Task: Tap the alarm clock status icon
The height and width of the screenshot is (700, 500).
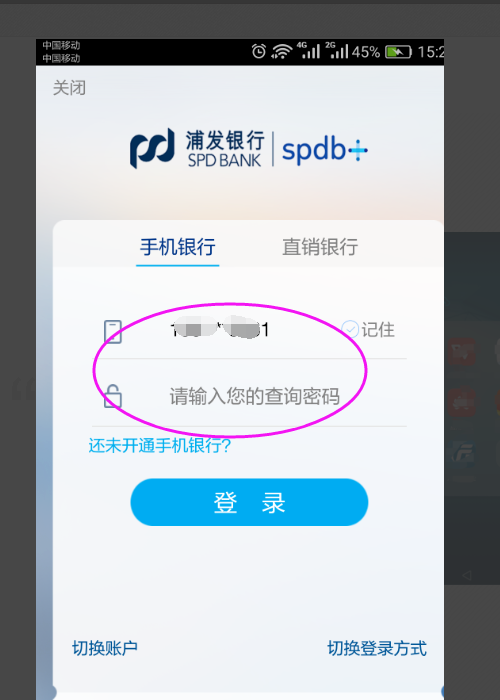Action: (258, 51)
